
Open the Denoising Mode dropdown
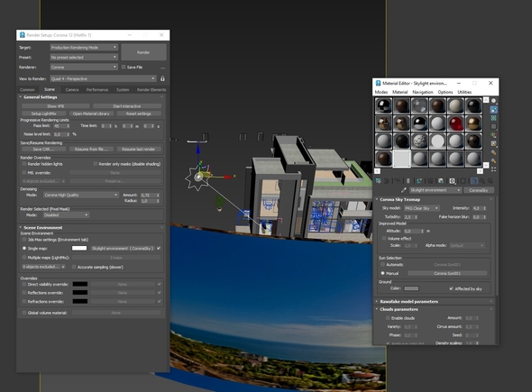[x=81, y=195]
